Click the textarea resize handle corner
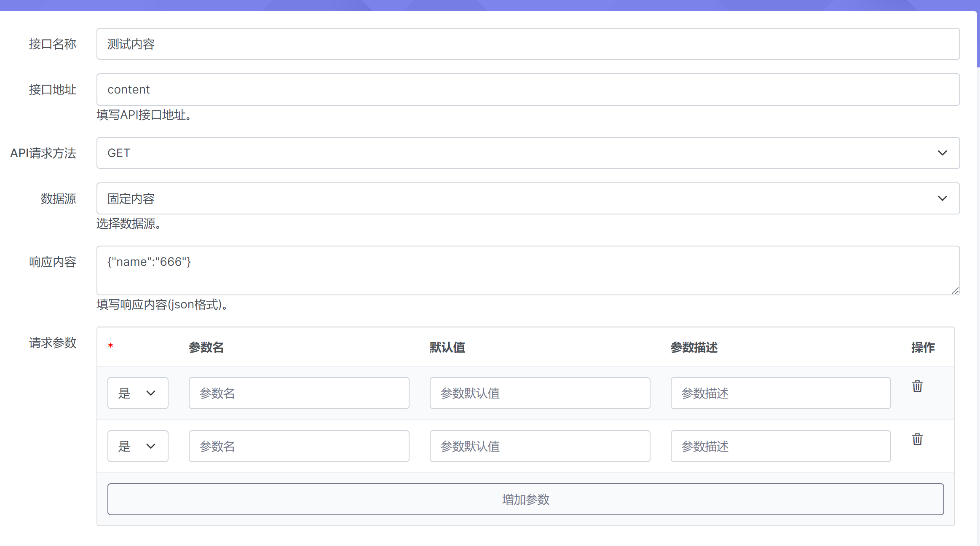 [955, 291]
